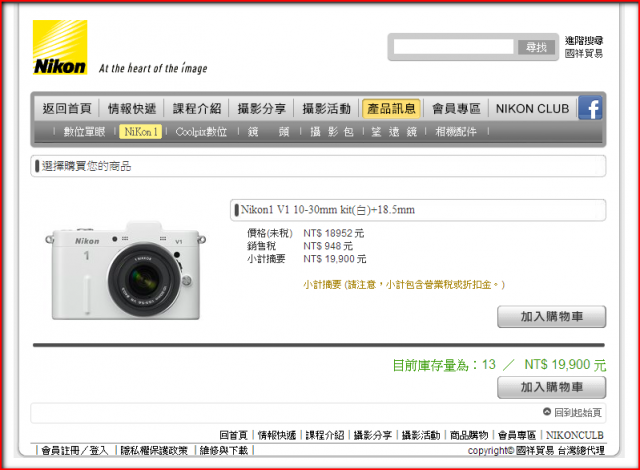Click the price NT$ 18952 元
This screenshot has width=640, height=470.
click(x=333, y=233)
